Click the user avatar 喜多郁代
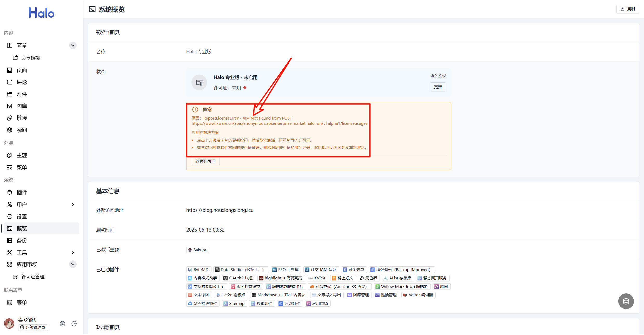 point(9,324)
